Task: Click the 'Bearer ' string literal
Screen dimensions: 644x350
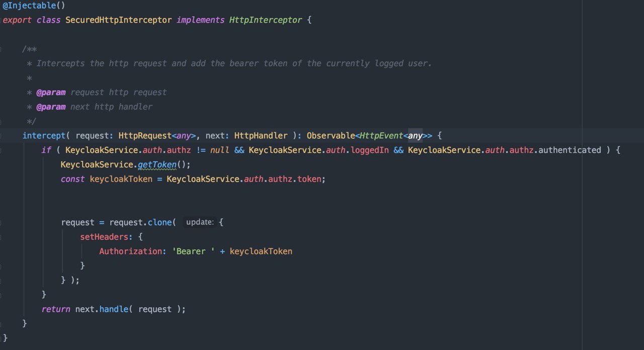Action: tap(193, 251)
